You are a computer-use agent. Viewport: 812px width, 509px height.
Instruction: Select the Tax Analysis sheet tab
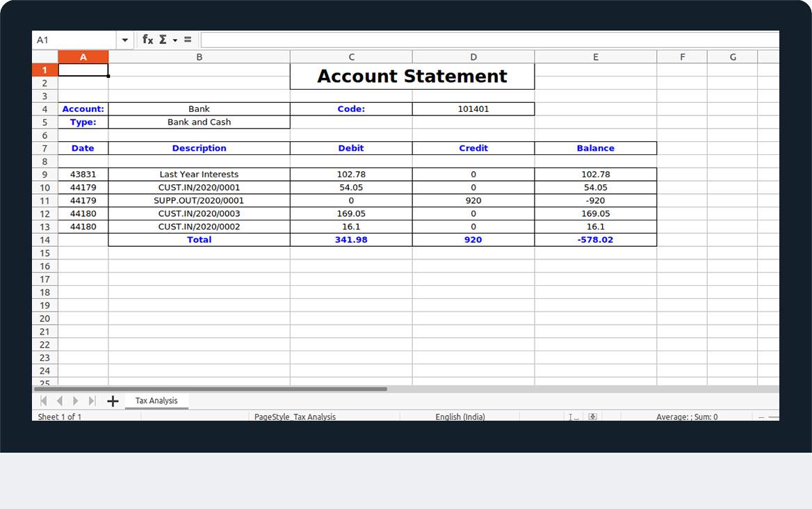click(x=156, y=401)
